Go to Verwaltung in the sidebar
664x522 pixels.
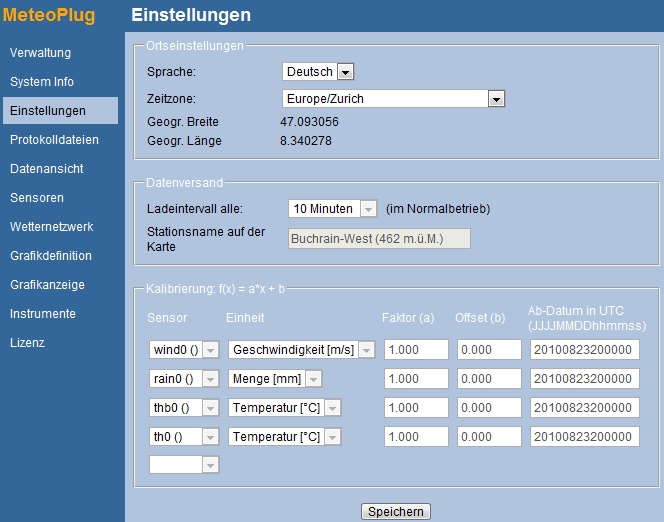pyautogui.click(x=41, y=53)
